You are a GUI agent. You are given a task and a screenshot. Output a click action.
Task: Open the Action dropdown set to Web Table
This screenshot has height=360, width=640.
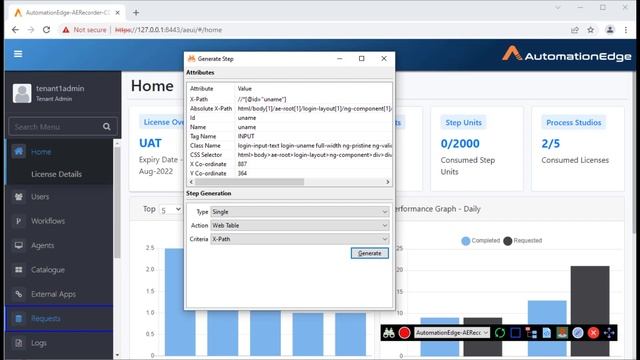tap(300, 225)
